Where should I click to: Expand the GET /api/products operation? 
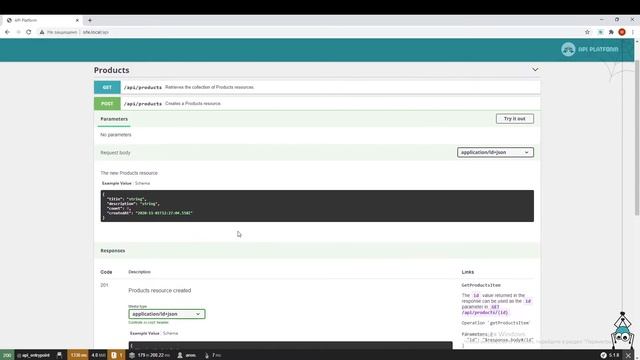pyautogui.click(x=317, y=87)
